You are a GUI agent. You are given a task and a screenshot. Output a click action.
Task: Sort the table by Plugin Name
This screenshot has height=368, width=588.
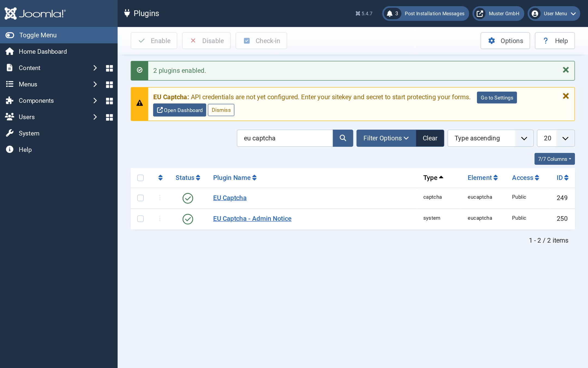pyautogui.click(x=235, y=178)
